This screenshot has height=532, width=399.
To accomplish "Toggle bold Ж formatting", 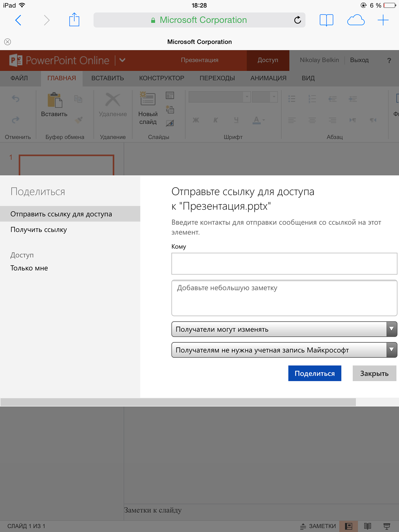I will tap(196, 120).
